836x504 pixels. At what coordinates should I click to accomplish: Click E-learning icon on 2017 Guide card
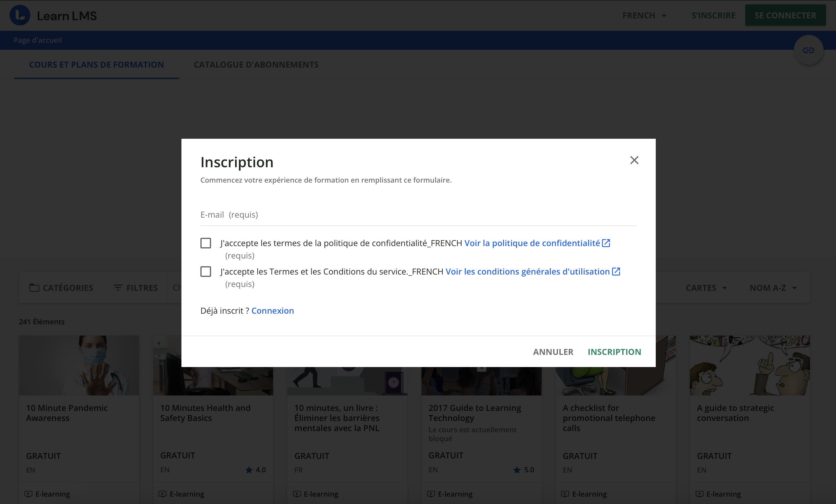click(x=431, y=494)
